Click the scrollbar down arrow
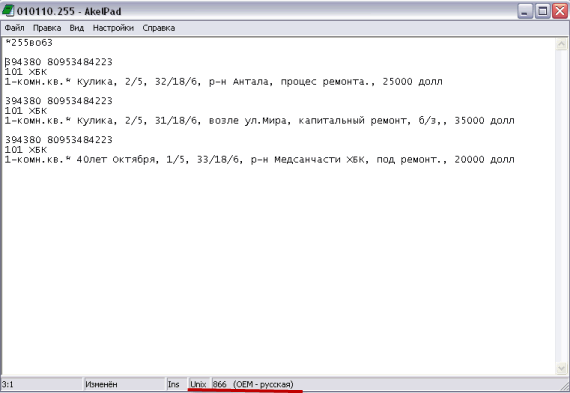This screenshot has height=393, width=570. point(561,368)
